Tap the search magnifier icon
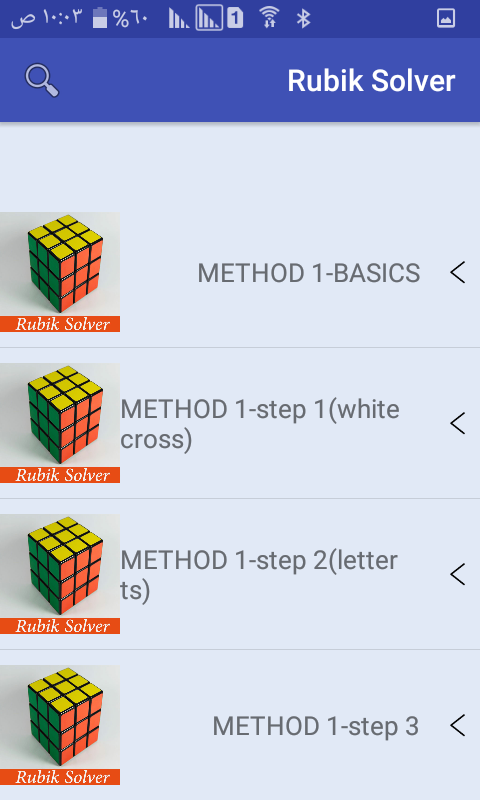This screenshot has height=800, width=480. (x=42, y=80)
